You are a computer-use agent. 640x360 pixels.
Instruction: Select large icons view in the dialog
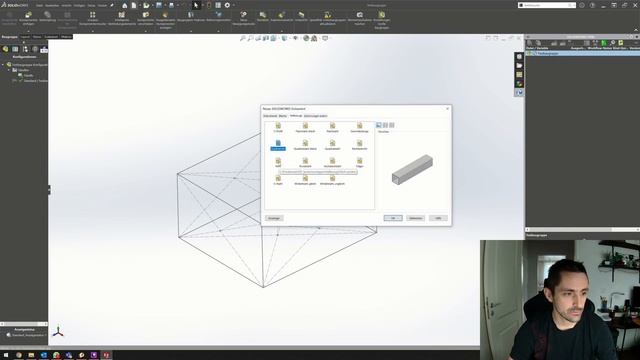(379, 125)
